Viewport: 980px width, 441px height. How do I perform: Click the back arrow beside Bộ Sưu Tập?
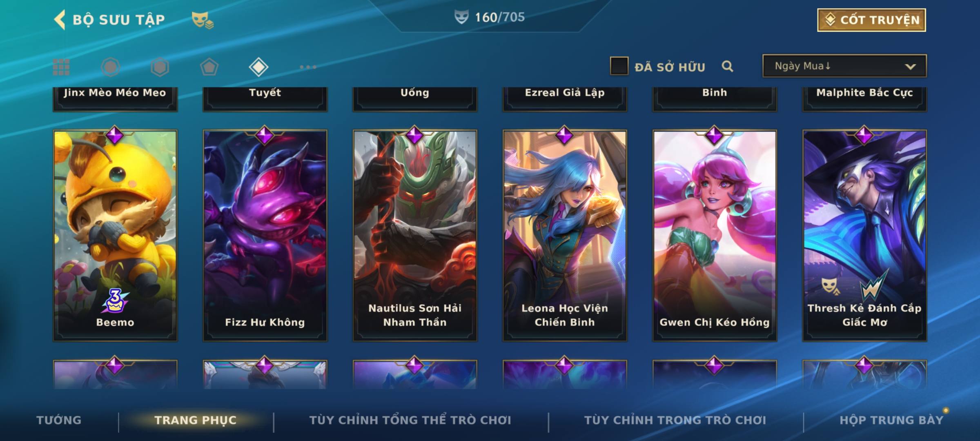point(60,20)
